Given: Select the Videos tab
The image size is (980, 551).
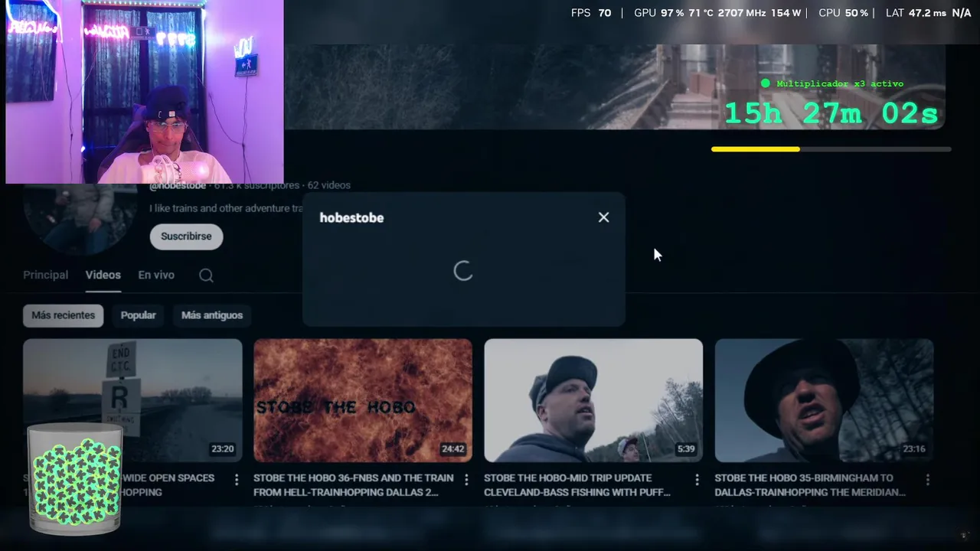Looking at the screenshot, I should click(103, 275).
